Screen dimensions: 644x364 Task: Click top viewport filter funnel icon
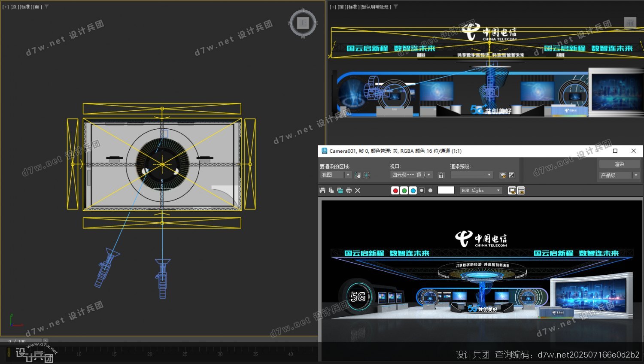(x=46, y=7)
